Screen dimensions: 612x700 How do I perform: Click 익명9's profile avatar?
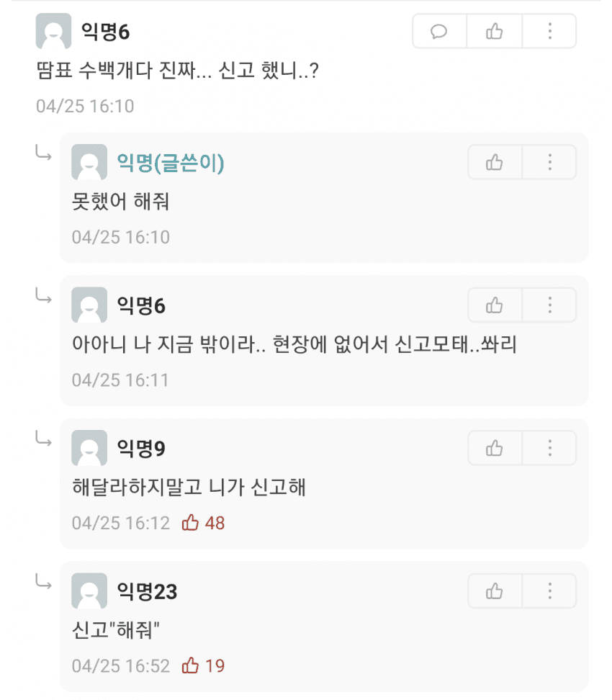89,448
